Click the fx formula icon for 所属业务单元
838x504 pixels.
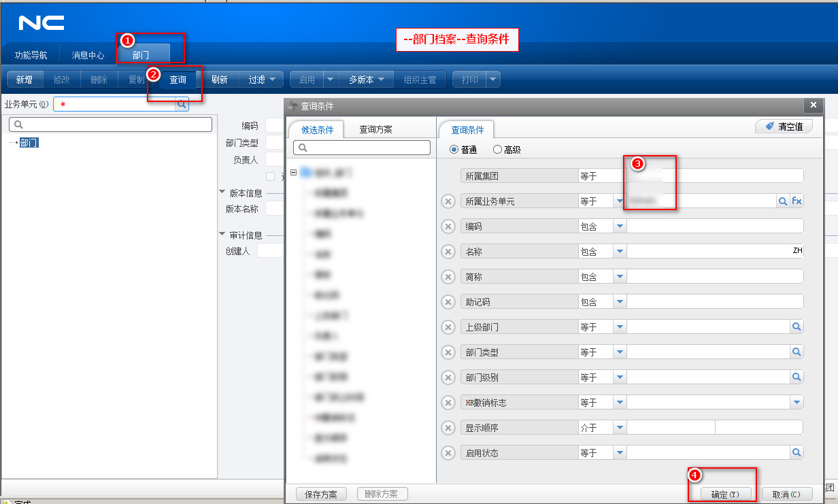[x=797, y=201]
